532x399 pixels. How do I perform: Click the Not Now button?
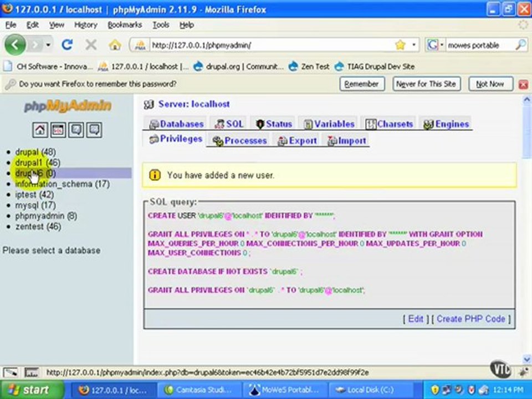490,84
